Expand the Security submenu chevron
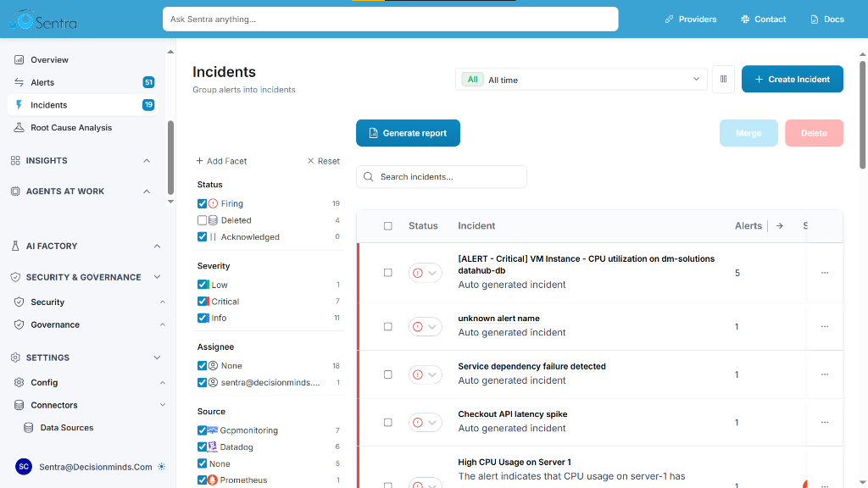 (162, 302)
